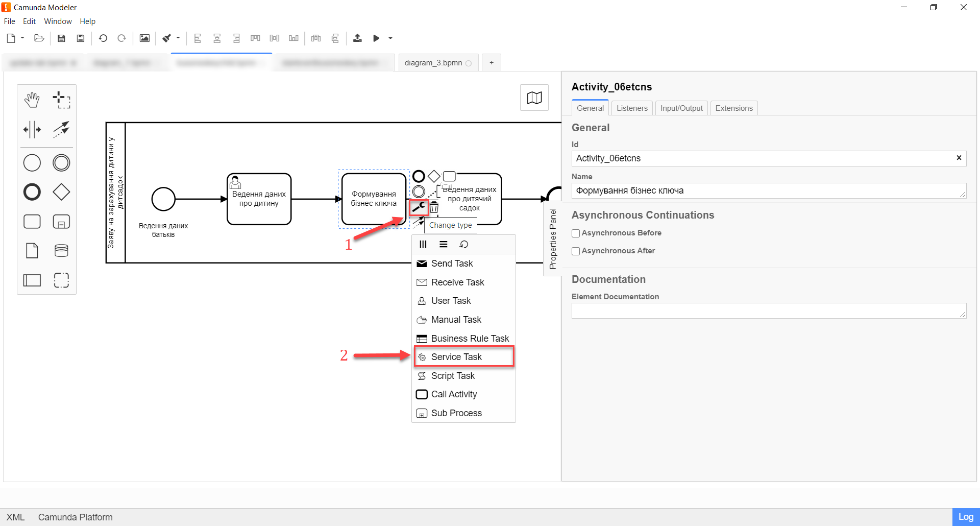
Task: Click into the Element Documentation field
Action: click(x=769, y=310)
